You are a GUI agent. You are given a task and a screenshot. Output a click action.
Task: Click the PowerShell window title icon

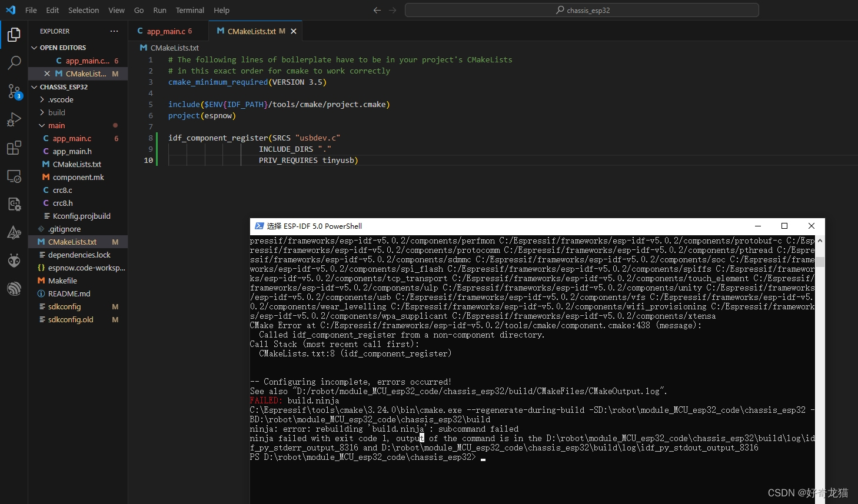coord(259,226)
